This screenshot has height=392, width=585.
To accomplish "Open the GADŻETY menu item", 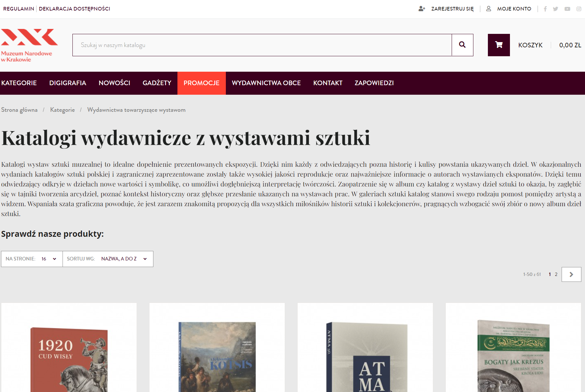I will (x=157, y=83).
